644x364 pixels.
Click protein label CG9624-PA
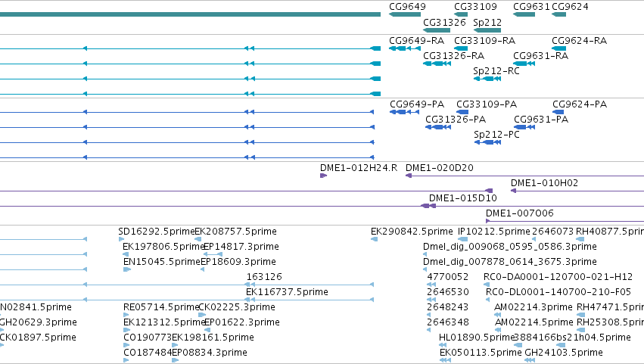coord(580,104)
